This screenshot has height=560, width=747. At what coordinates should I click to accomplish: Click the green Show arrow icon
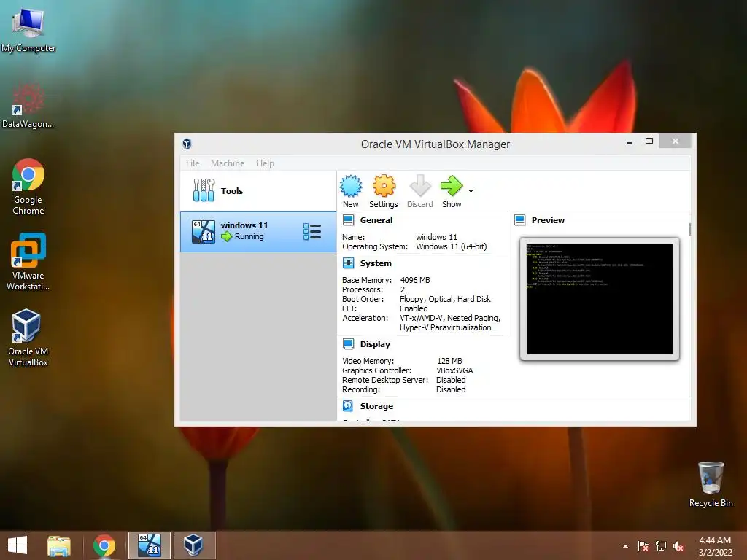point(451,186)
